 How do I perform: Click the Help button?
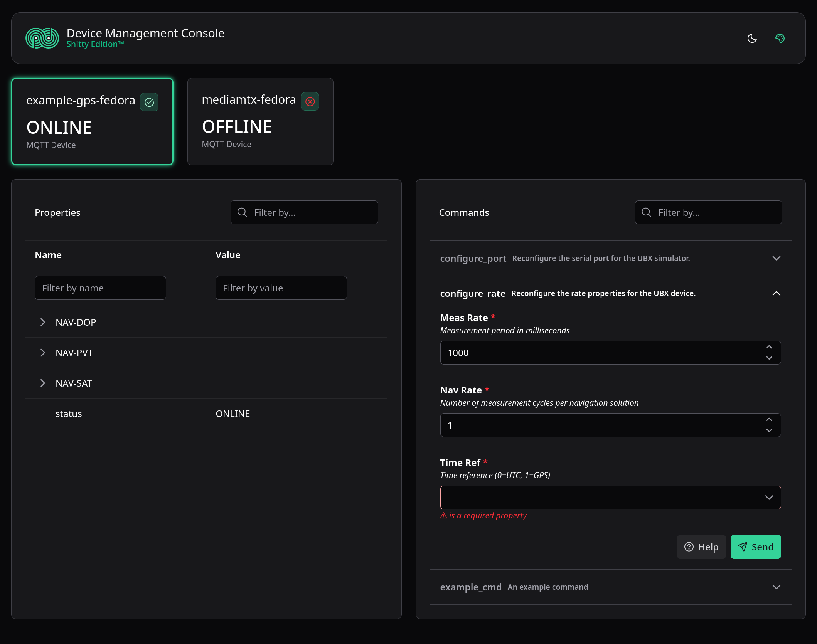[x=701, y=547]
